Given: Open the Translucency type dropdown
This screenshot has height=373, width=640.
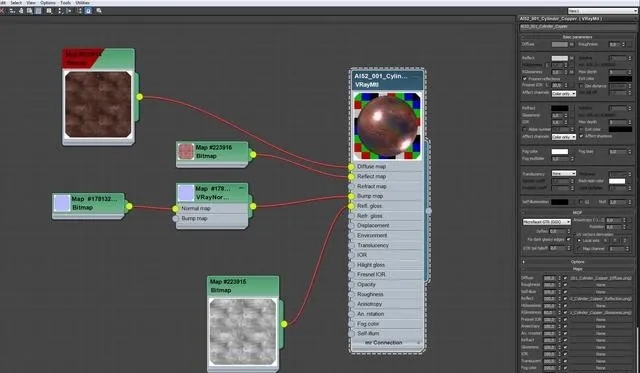Looking at the screenshot, I should [x=564, y=173].
